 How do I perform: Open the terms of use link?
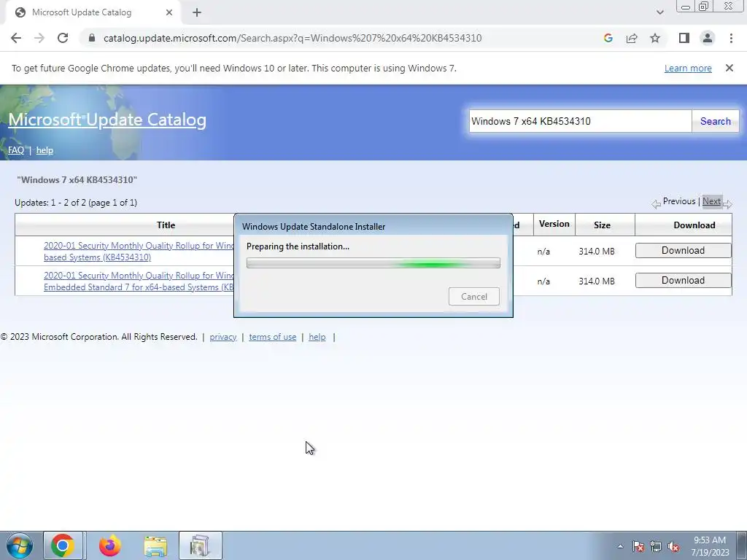273,337
